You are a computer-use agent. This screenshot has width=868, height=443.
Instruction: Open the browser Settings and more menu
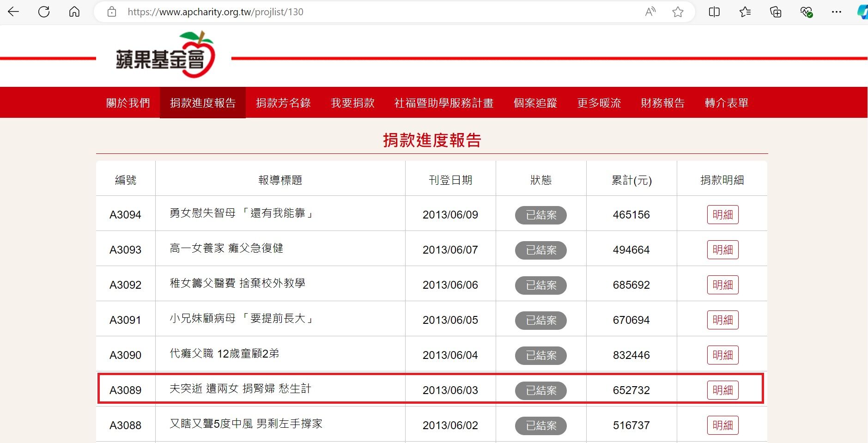tap(837, 12)
